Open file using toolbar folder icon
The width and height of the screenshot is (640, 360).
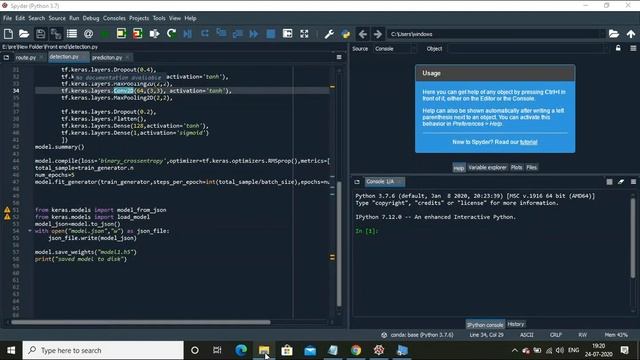pyautogui.click(x=24, y=34)
